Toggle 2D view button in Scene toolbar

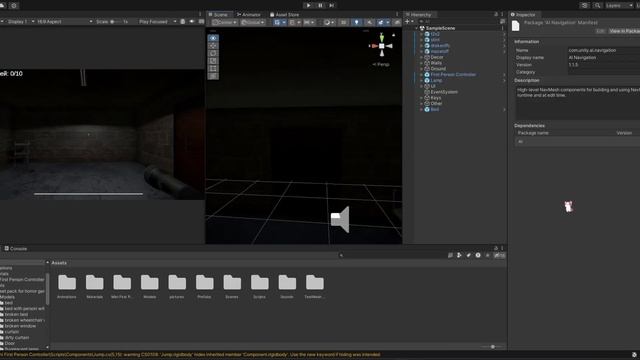(343, 22)
